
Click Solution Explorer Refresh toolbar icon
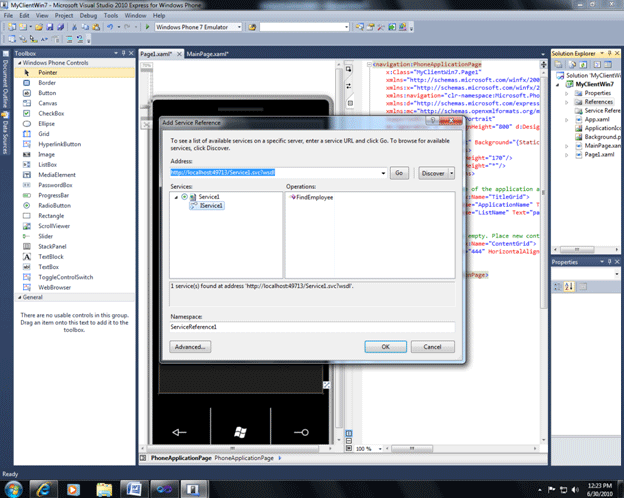[583, 64]
